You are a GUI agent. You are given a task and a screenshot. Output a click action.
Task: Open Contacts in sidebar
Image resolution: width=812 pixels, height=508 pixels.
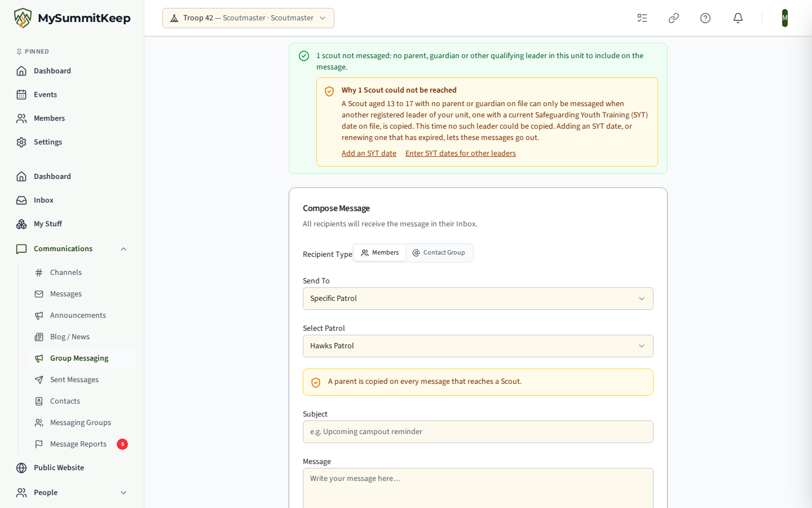tap(81, 401)
